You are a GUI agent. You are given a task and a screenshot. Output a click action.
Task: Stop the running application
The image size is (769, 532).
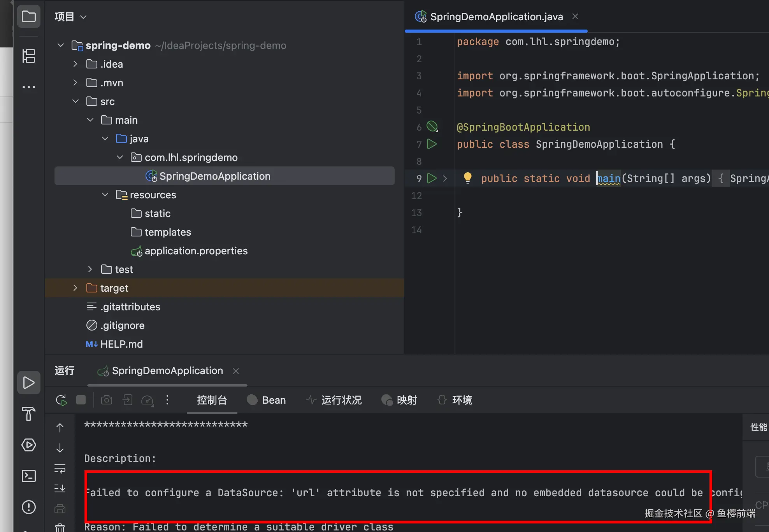click(x=81, y=400)
